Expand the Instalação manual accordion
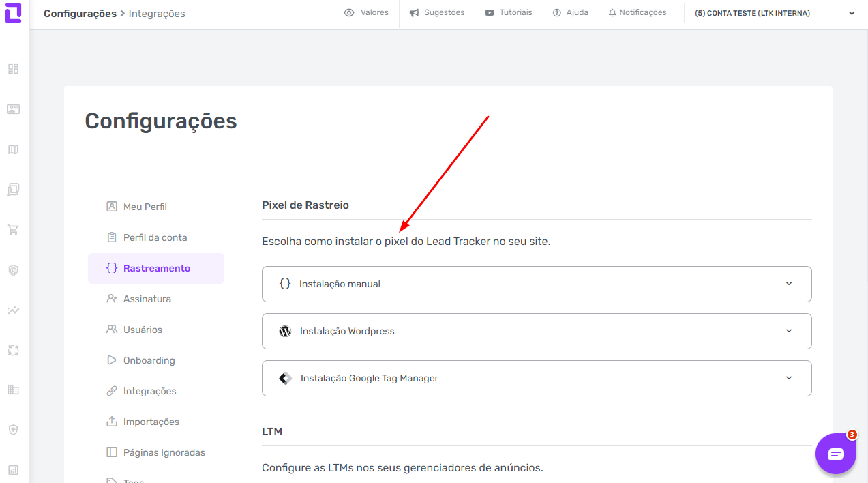The width and height of the screenshot is (868, 483). click(537, 284)
